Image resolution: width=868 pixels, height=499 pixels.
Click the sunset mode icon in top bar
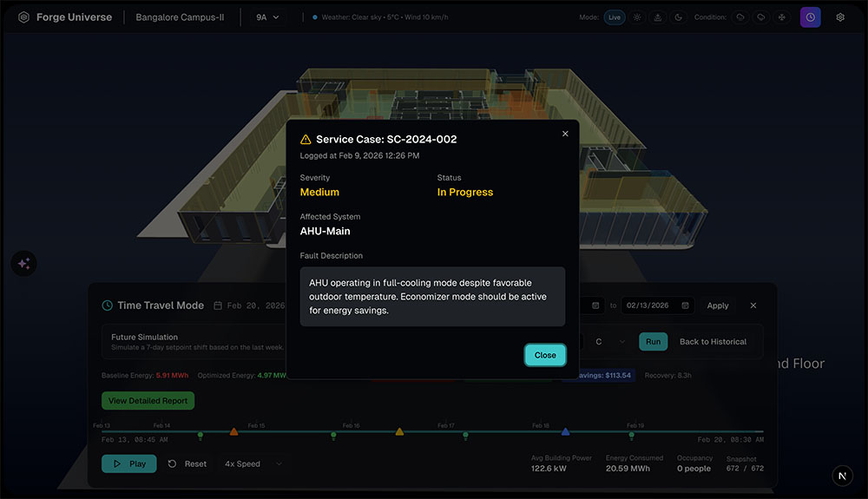[x=658, y=17]
